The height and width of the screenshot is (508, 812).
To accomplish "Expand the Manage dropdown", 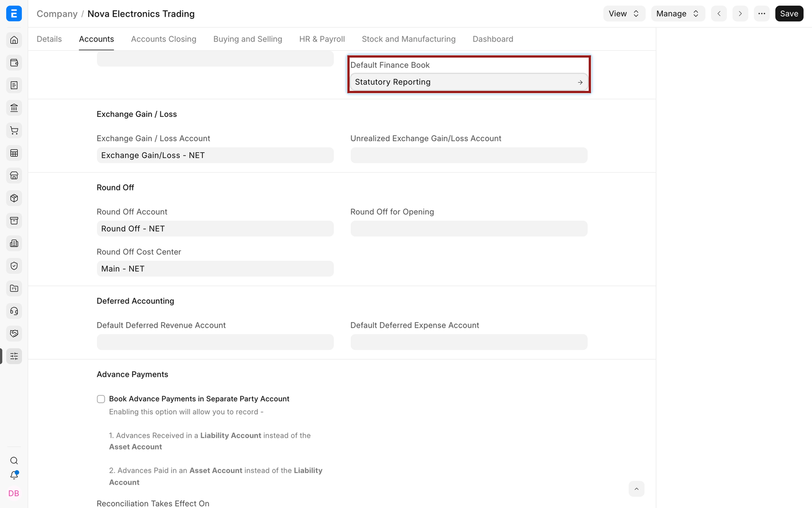I will coord(678,14).
